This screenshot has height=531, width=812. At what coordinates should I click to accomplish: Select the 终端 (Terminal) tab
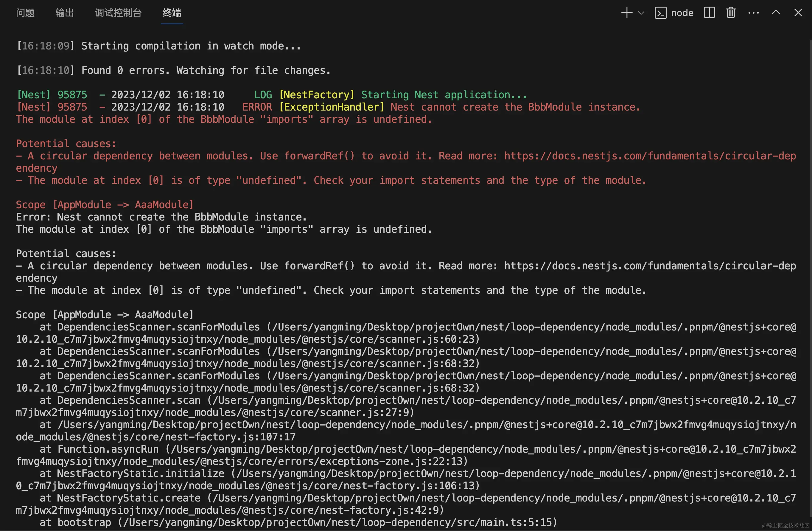point(172,13)
